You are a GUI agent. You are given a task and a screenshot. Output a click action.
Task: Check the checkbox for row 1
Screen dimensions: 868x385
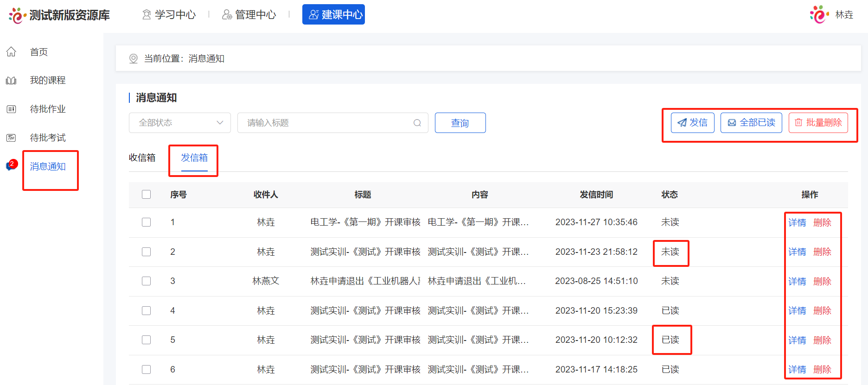point(147,222)
